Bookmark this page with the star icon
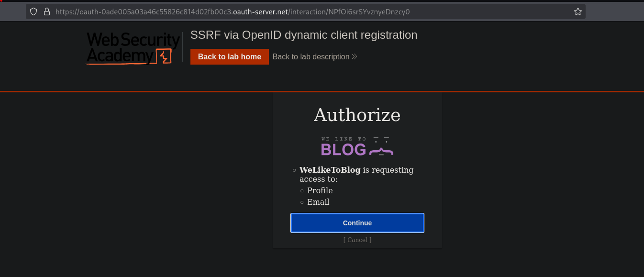The height and width of the screenshot is (277, 644). pos(577,11)
